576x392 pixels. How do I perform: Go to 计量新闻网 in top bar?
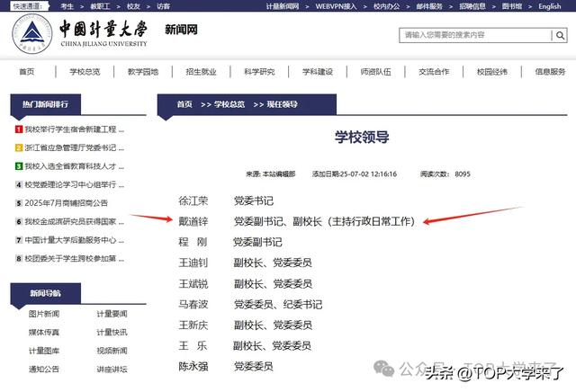point(283,6)
